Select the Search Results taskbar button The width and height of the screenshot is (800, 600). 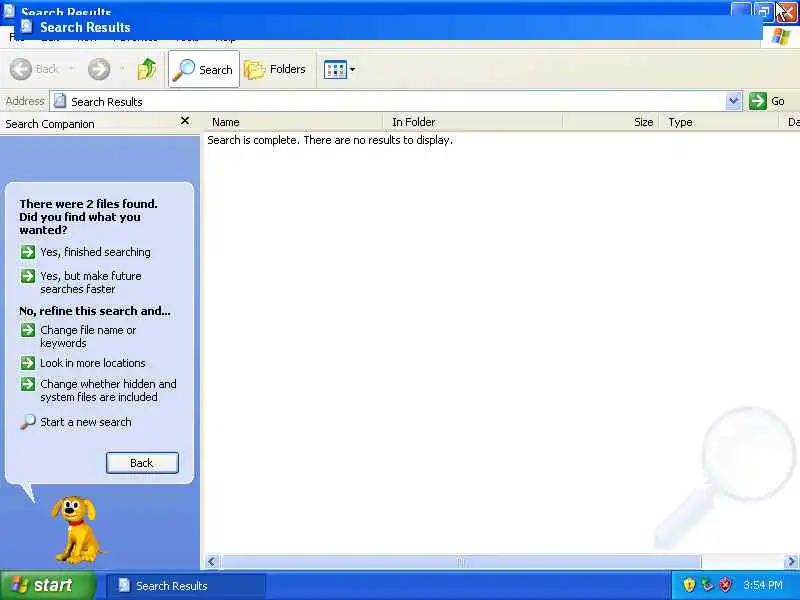pyautogui.click(x=186, y=586)
